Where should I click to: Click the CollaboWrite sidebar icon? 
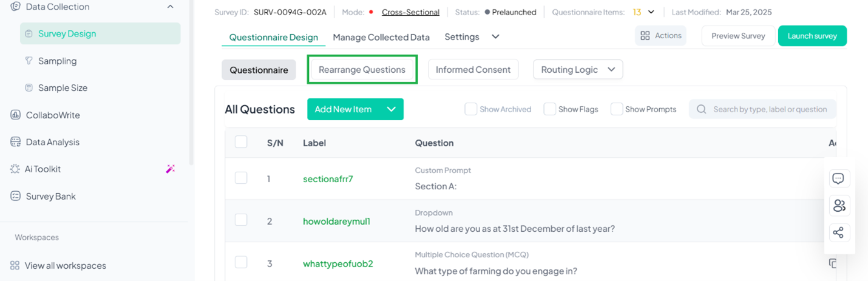click(x=15, y=115)
